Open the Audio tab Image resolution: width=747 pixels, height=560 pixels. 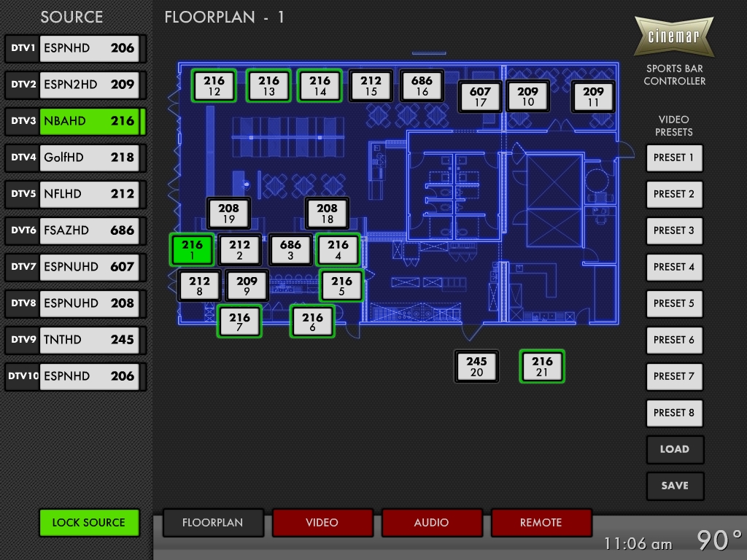432,522
